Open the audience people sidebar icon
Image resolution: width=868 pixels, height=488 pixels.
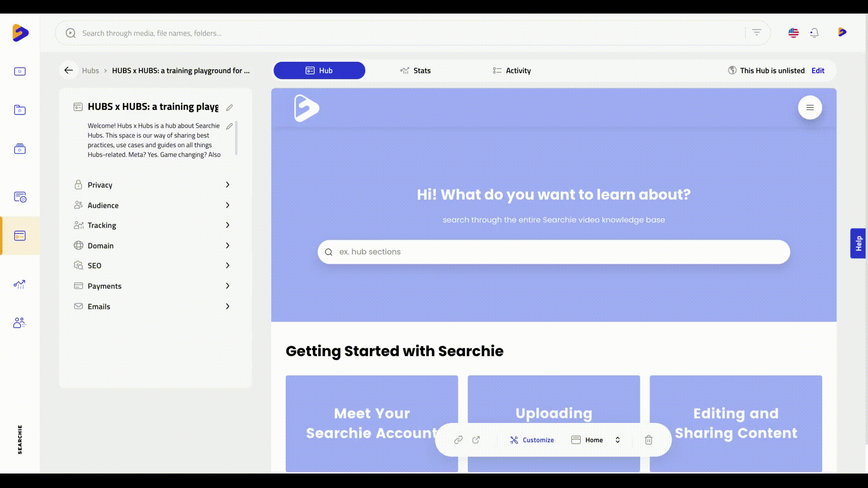[x=19, y=323]
